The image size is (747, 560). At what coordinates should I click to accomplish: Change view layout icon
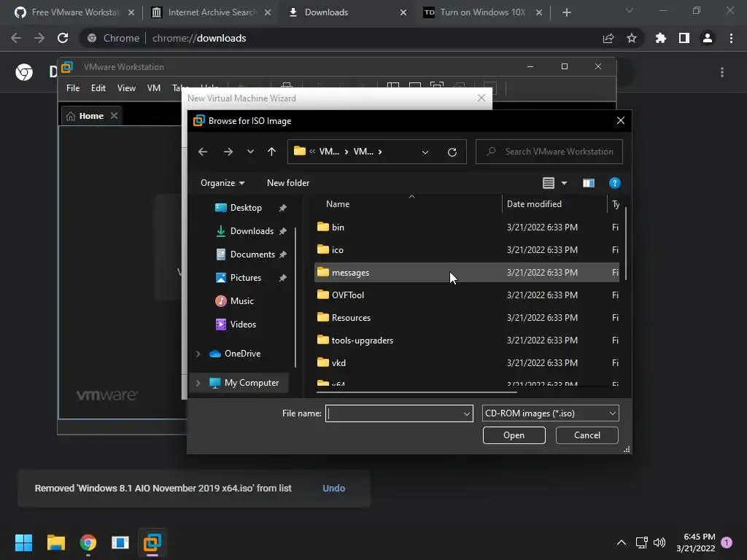[x=549, y=183]
